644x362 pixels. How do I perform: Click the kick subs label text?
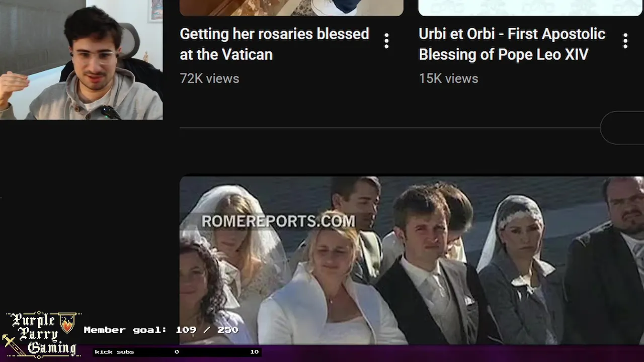pyautogui.click(x=114, y=352)
